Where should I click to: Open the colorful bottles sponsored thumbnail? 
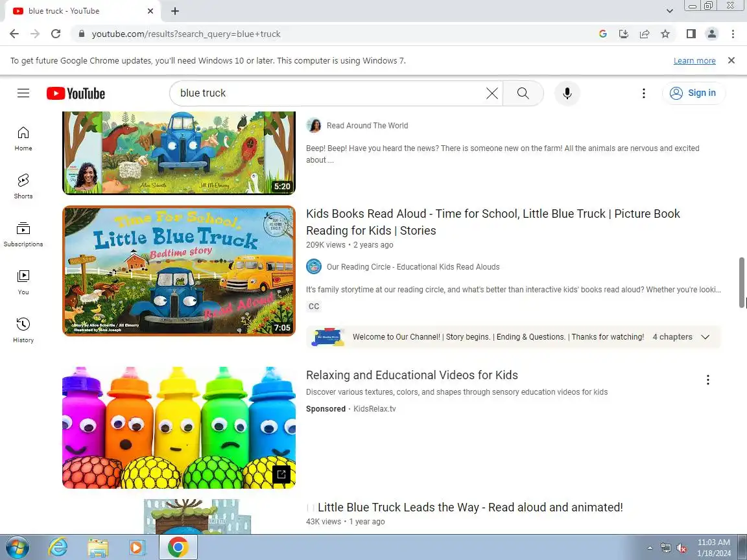click(179, 428)
